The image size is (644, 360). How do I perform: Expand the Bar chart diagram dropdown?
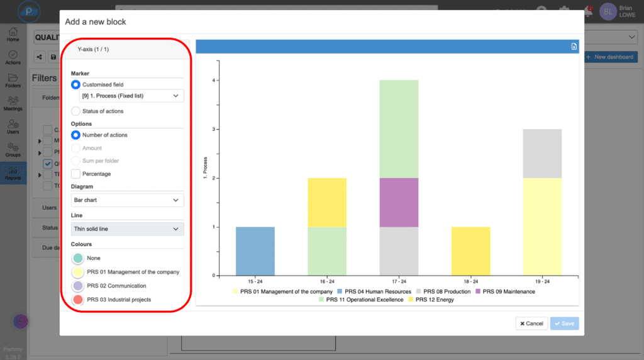(128, 200)
